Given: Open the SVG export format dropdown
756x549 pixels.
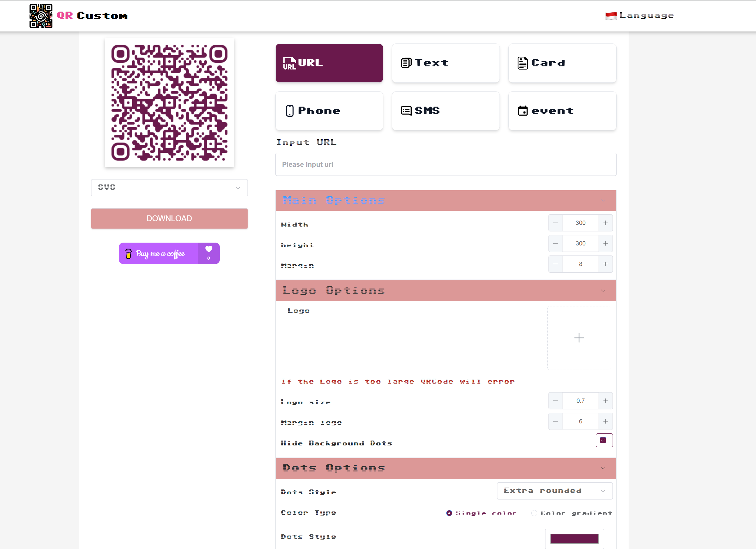Looking at the screenshot, I should [x=169, y=187].
